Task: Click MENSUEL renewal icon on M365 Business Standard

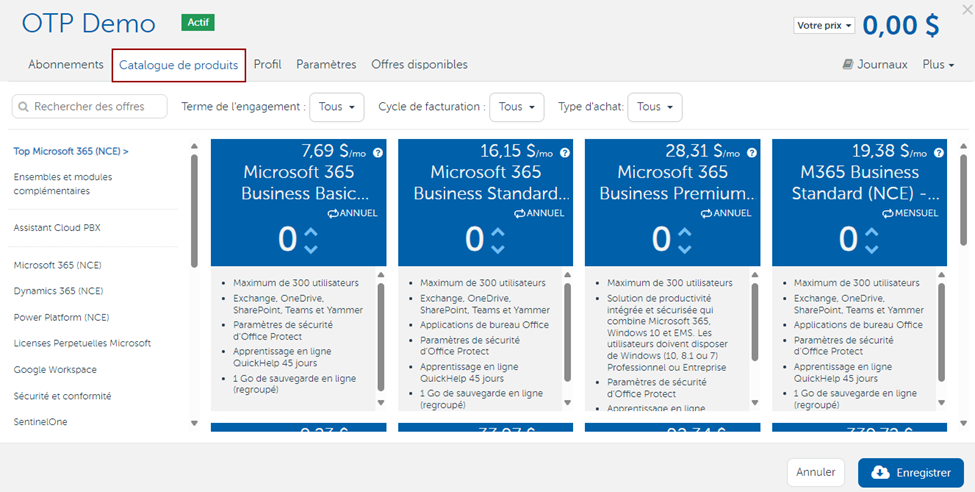Action: [888, 213]
